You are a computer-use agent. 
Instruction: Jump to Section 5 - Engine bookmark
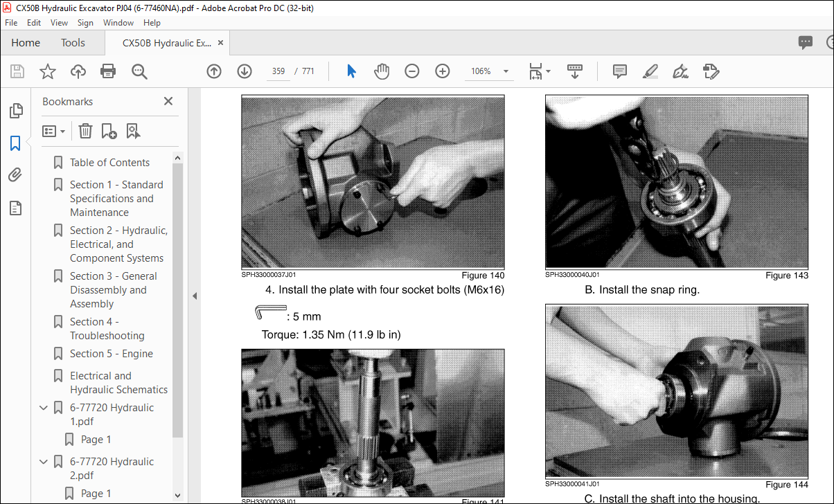coord(111,354)
